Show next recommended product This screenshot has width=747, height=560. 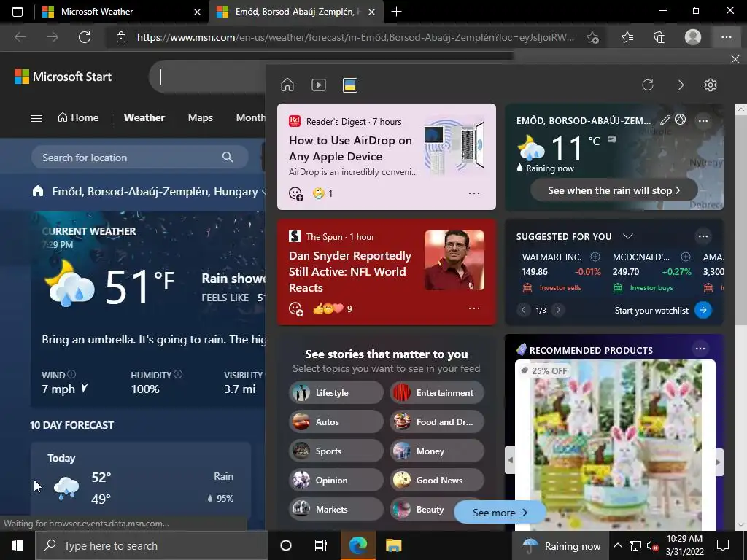[x=719, y=462]
